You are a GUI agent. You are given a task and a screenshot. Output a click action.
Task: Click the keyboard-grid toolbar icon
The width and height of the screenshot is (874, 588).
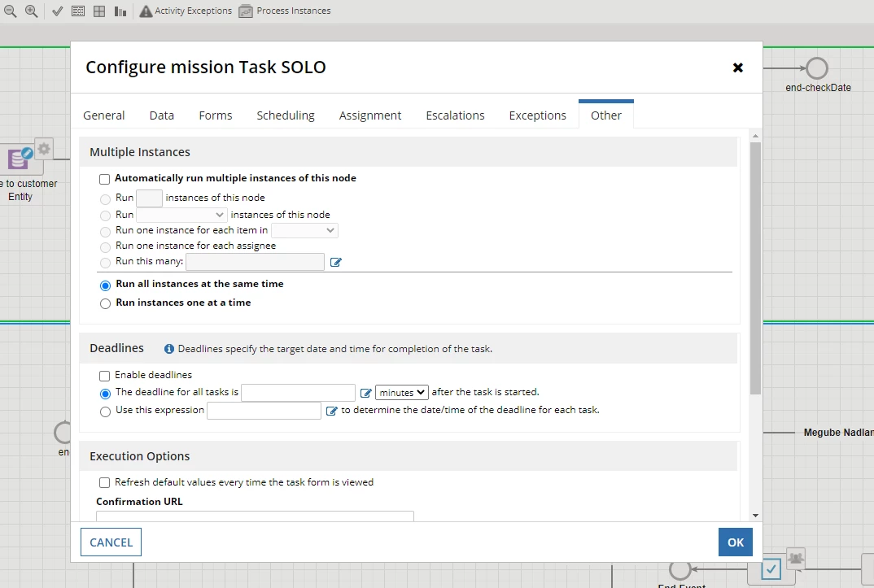[x=78, y=11]
